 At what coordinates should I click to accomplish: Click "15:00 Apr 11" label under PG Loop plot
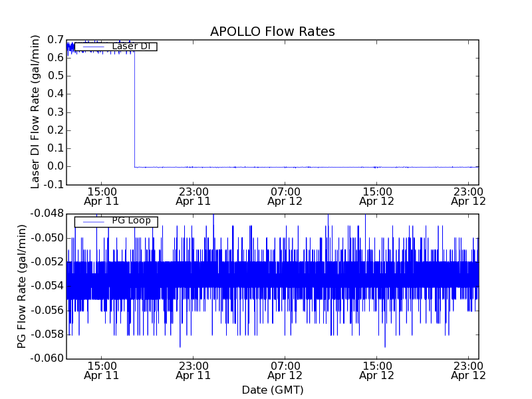pos(102,371)
